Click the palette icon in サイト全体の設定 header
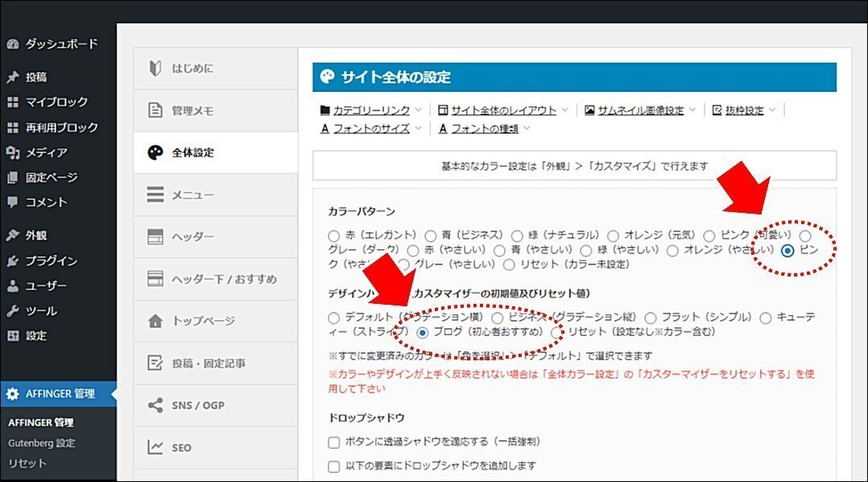868x482 pixels. (x=327, y=77)
